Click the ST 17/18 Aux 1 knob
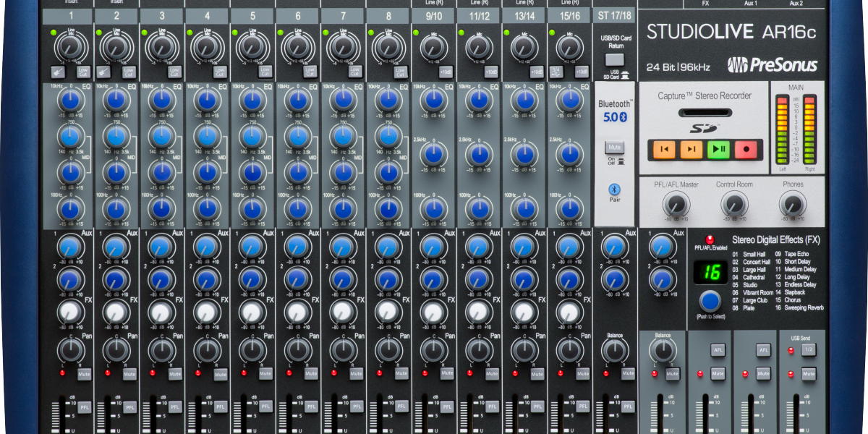 click(x=614, y=246)
